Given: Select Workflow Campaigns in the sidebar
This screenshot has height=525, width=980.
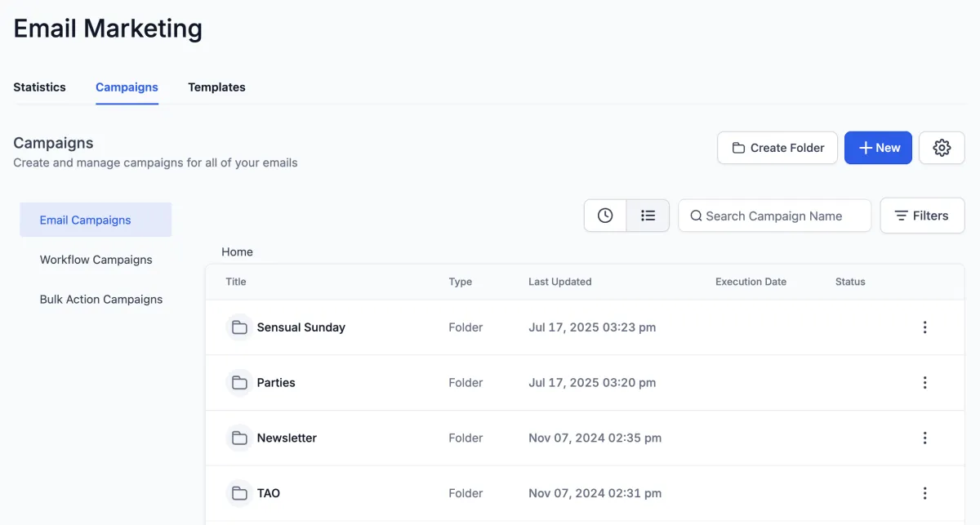Looking at the screenshot, I should point(96,260).
